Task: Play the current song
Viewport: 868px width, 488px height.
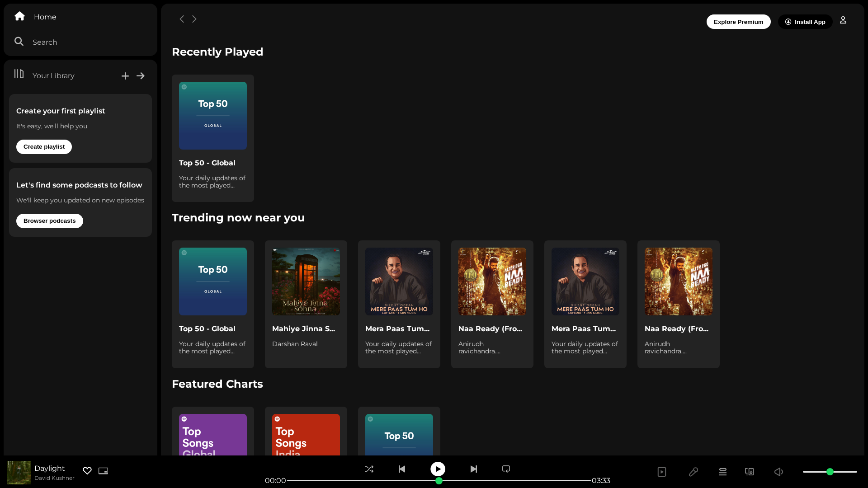Action: [438, 469]
